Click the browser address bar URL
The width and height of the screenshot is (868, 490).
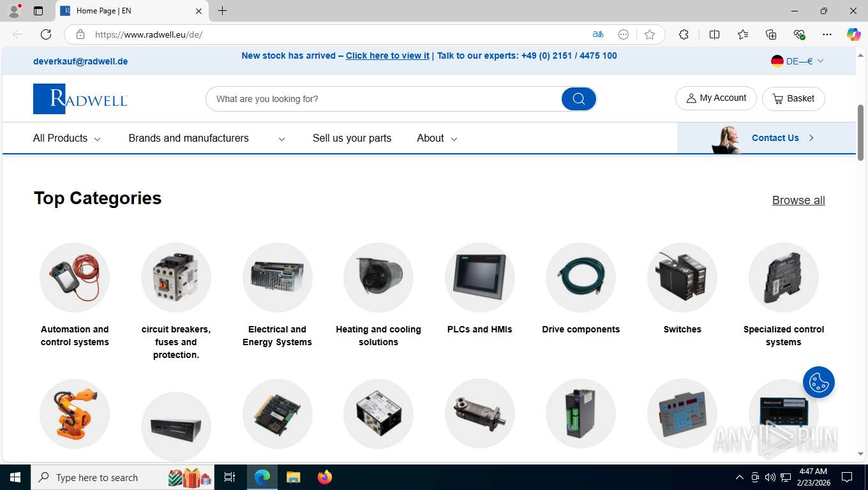[149, 34]
